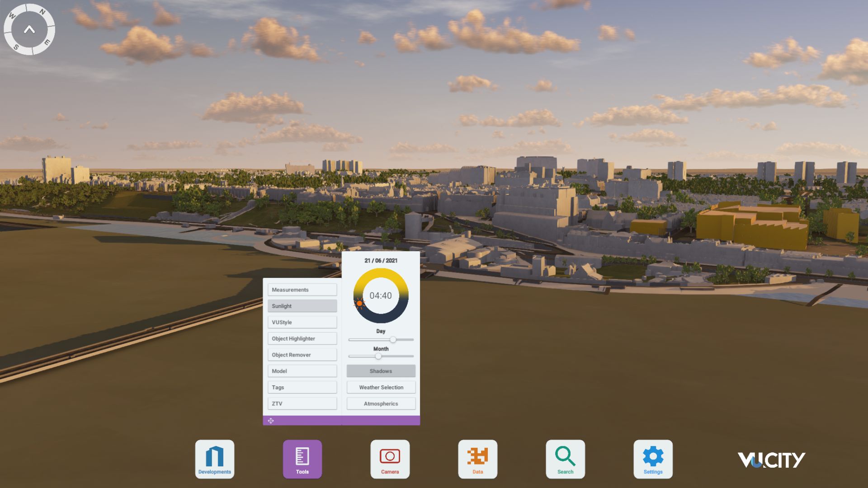868x488 pixels.
Task: Click the move handle below the Tools panel
Action: pyautogui.click(x=271, y=421)
